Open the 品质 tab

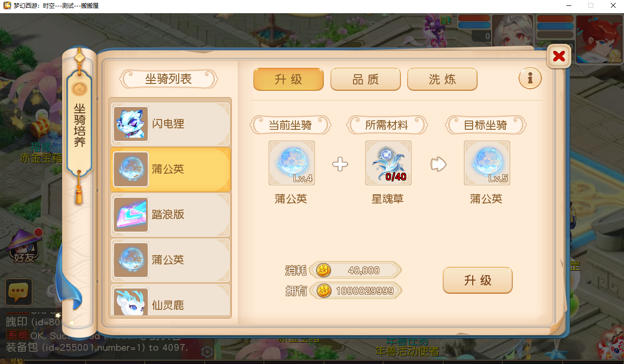point(366,79)
